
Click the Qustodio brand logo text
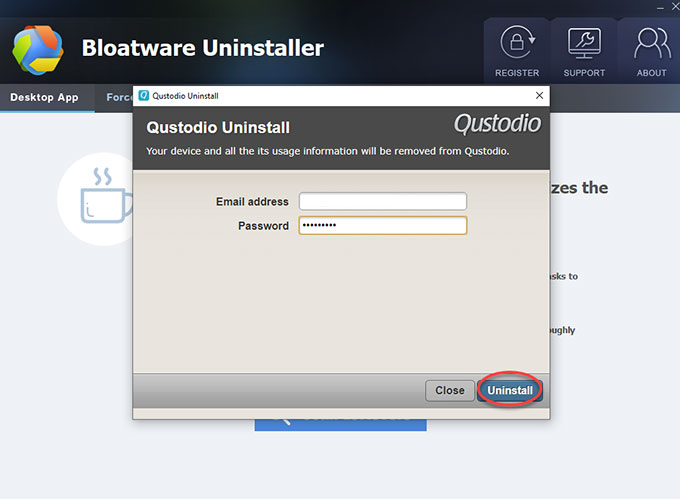point(497,124)
